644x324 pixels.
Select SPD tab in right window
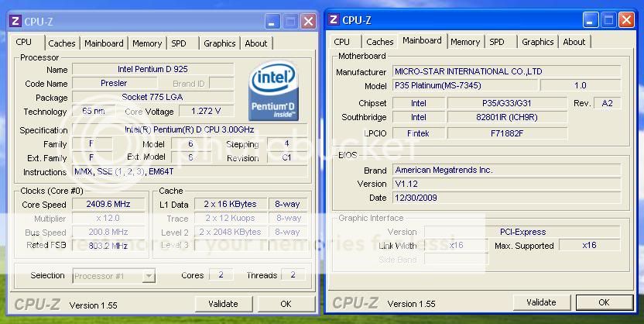[497, 42]
